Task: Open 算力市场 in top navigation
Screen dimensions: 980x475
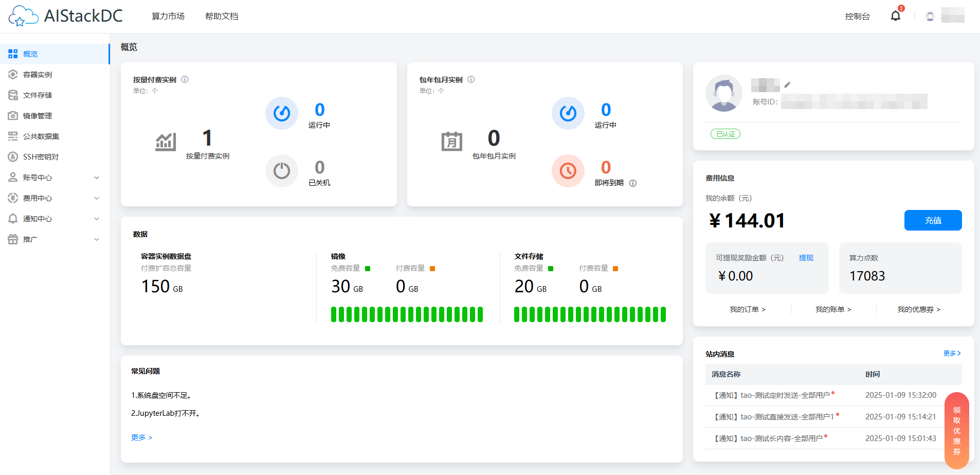Action: (x=168, y=16)
